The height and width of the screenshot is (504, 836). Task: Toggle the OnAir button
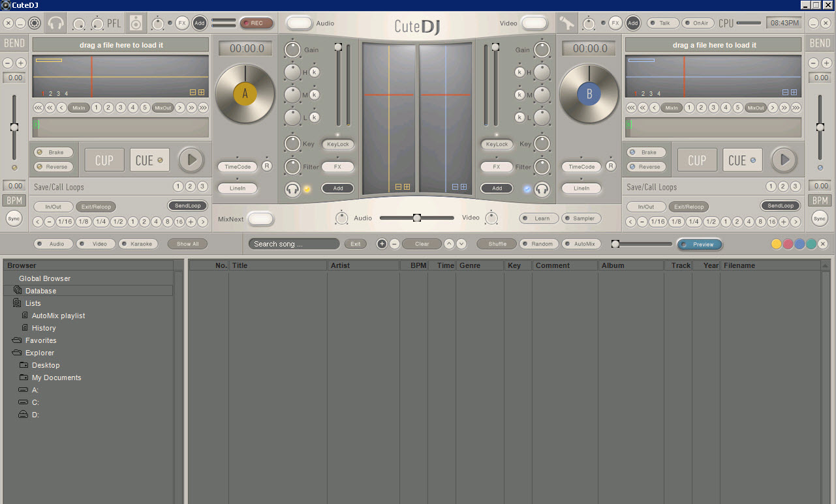pos(698,23)
